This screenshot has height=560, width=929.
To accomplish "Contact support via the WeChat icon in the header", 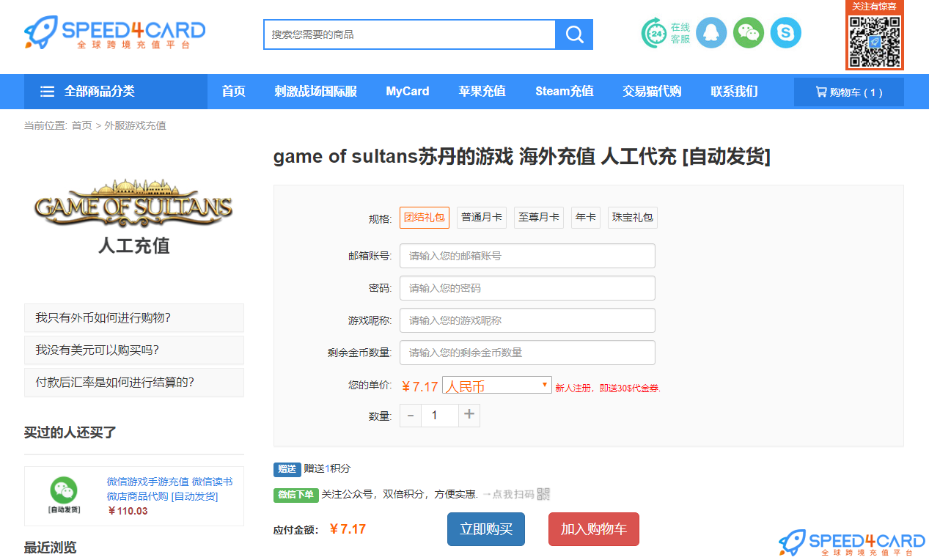I will [x=749, y=33].
